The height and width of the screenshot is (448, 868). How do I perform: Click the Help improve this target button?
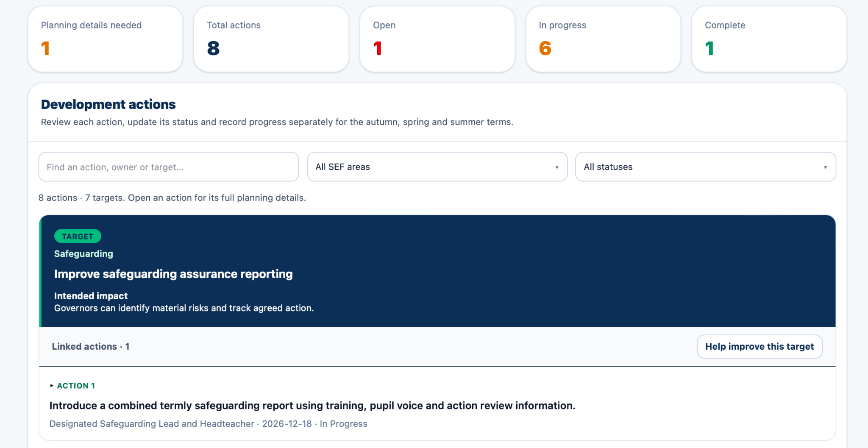(x=759, y=347)
